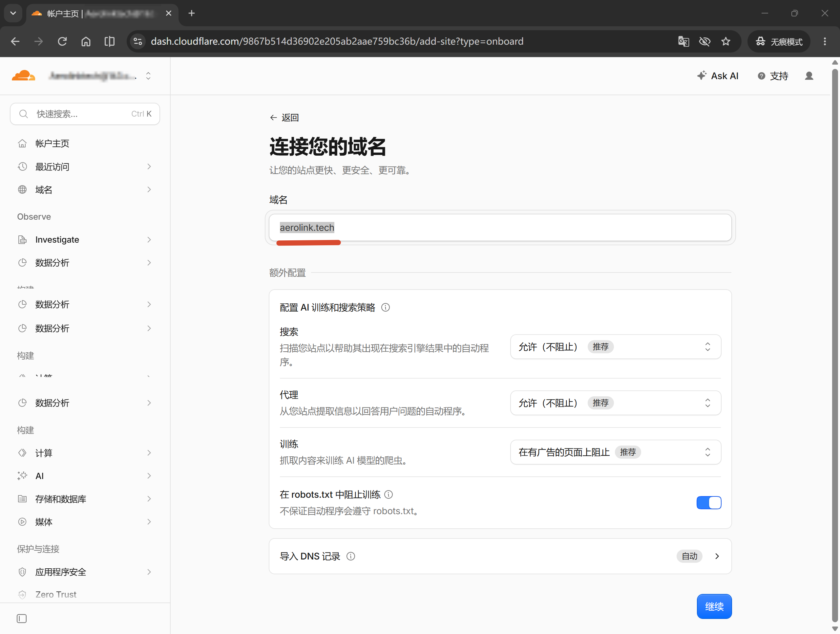Screen dimensions: 840x634
Task: Open a new browser tab
Action: click(192, 13)
